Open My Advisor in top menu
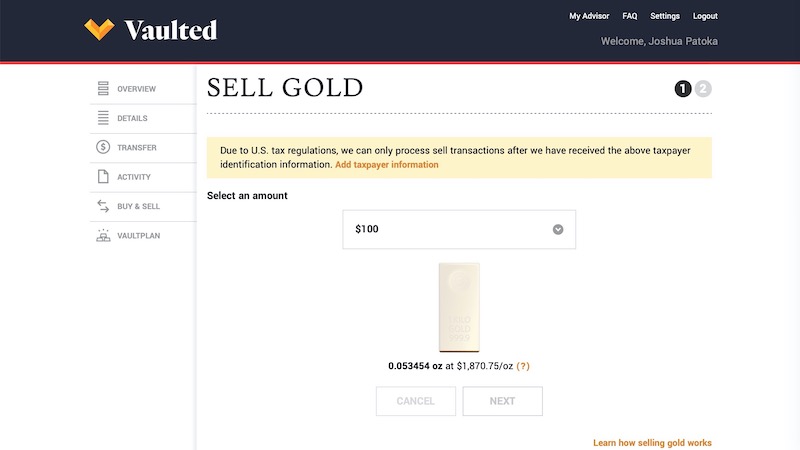 tap(589, 16)
